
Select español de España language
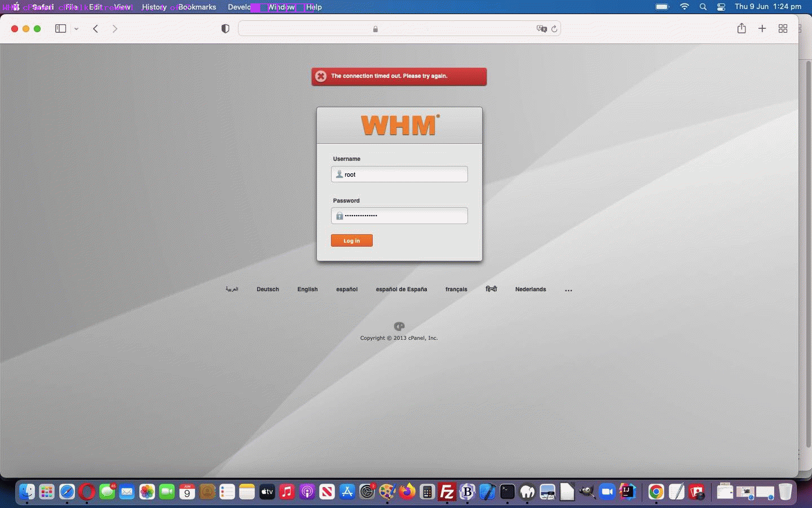401,289
